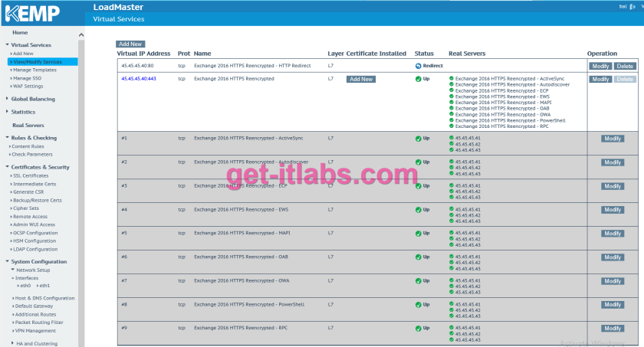Select the eth0 interface
644x347 pixels.
tap(25, 286)
